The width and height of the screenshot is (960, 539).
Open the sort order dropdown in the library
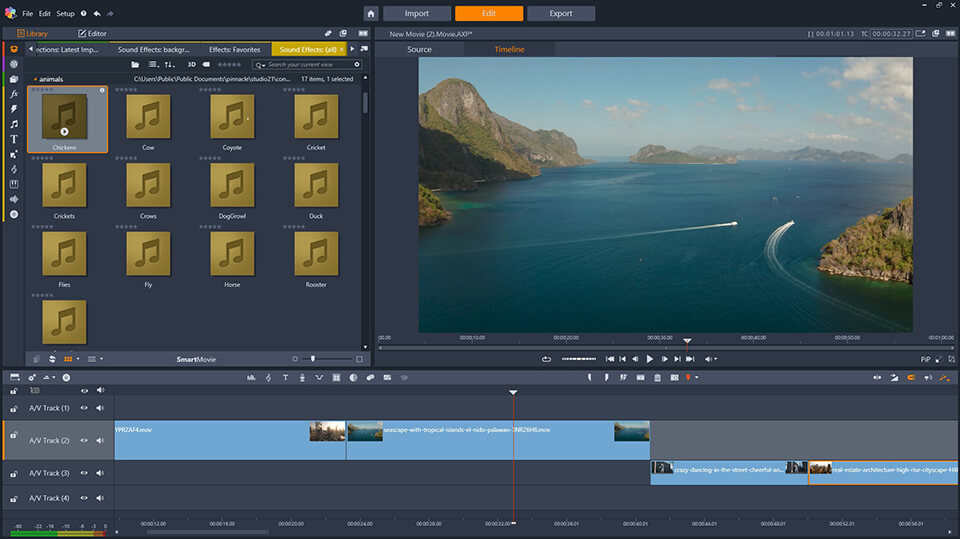pos(170,64)
